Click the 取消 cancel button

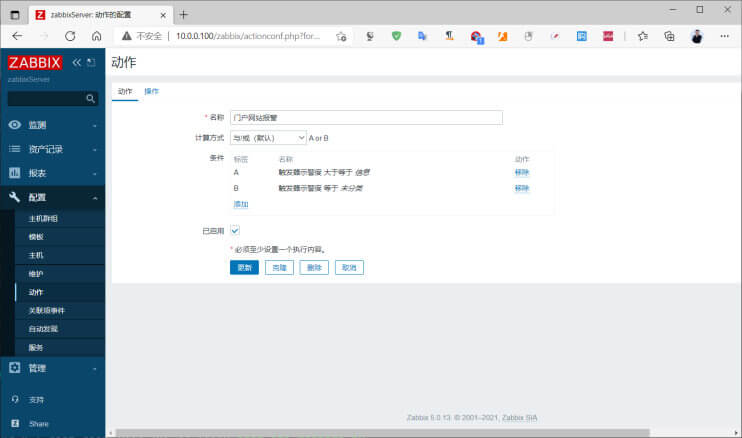349,267
